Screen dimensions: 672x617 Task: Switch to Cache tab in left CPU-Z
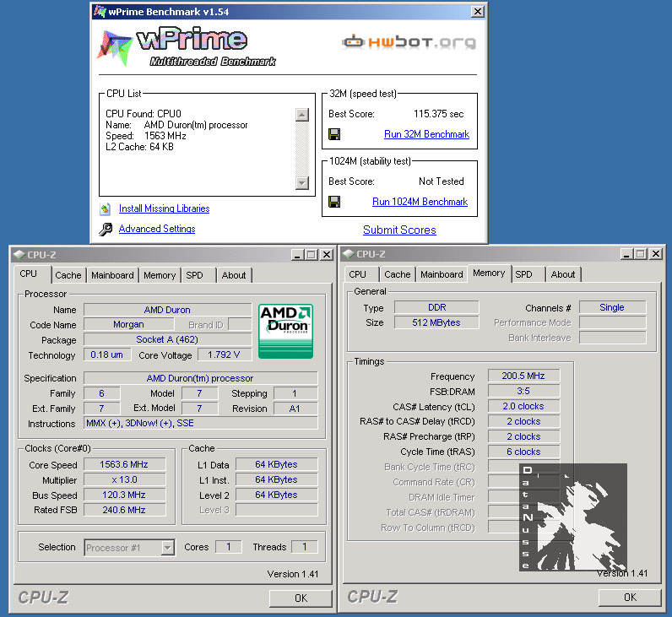pyautogui.click(x=68, y=275)
